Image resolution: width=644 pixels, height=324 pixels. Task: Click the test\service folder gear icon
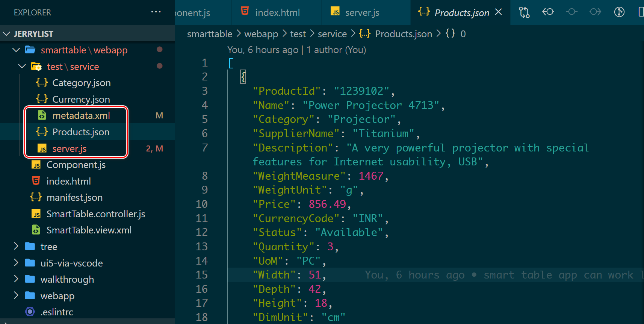(x=36, y=67)
